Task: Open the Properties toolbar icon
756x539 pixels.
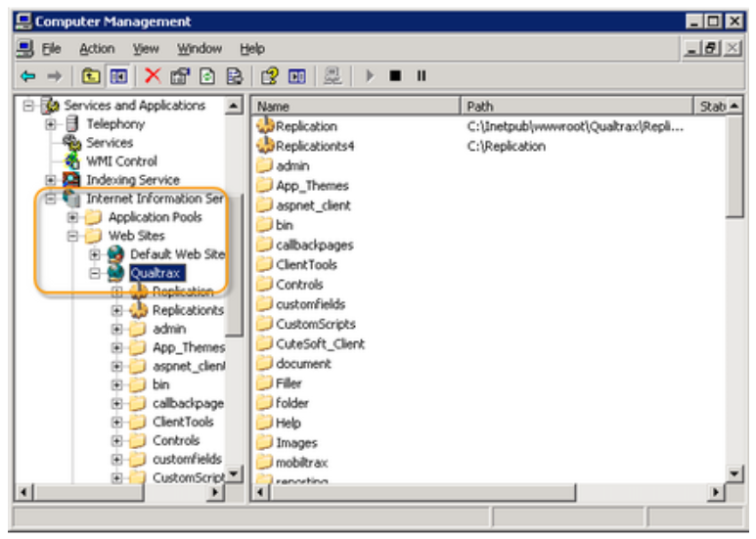Action: 180,76
